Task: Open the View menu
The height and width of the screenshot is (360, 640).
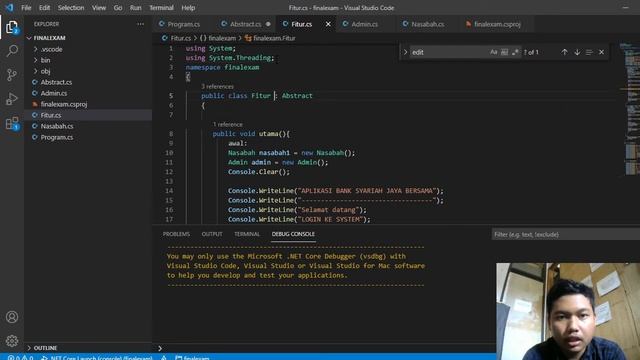Action: tap(99, 7)
